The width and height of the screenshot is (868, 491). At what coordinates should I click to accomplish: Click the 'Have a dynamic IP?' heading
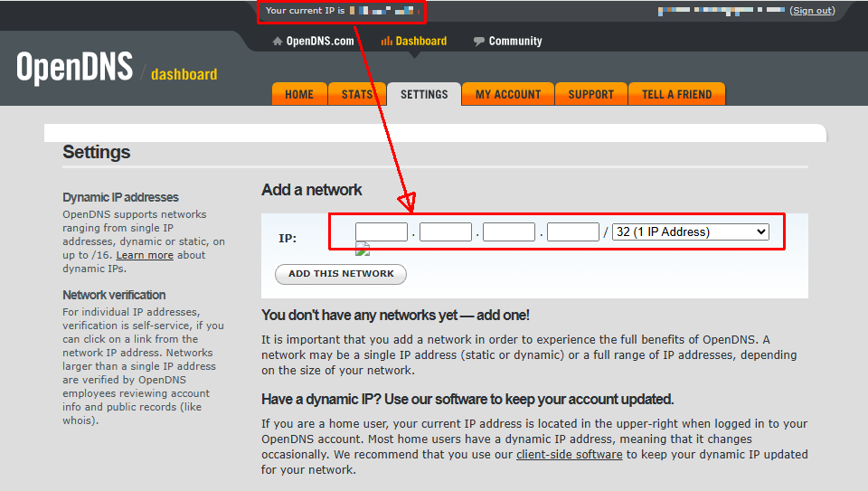click(x=467, y=399)
